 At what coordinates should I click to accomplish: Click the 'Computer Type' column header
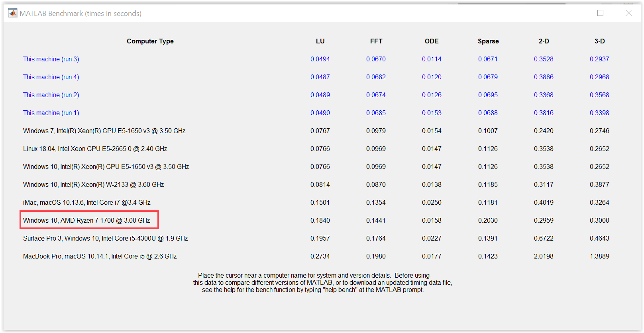tap(150, 41)
